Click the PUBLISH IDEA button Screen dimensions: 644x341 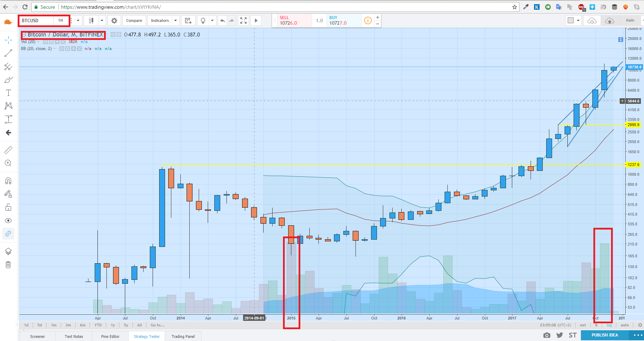605,335
